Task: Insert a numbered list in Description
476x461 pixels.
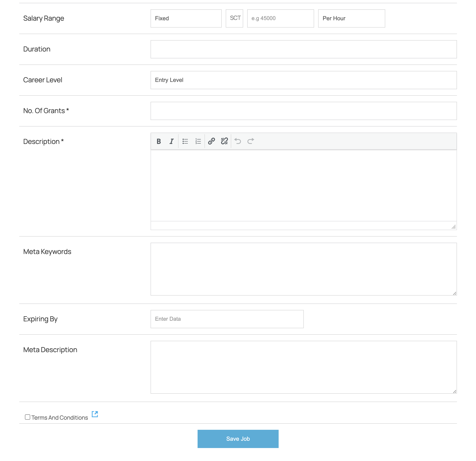Action: 198,141
